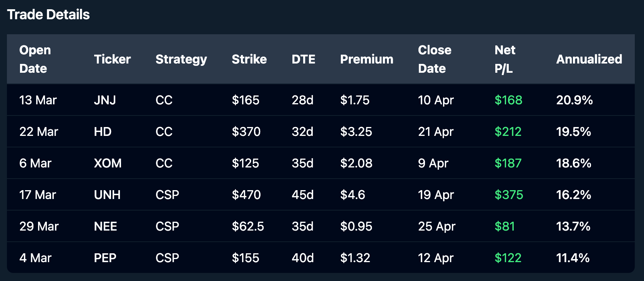Image resolution: width=644 pixels, height=281 pixels.
Task: Click the Trade Details heading
Action: (48, 15)
